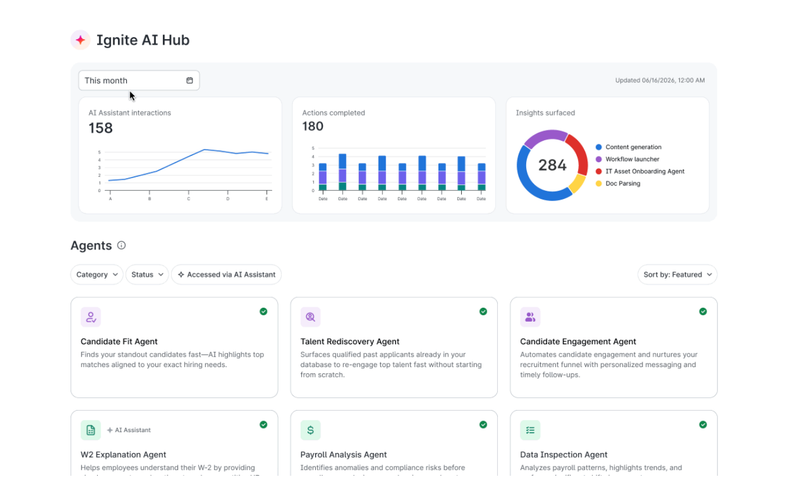Open the W2 Explanation Agent title
Viewport: 792px width, 491px height.
tap(123, 455)
